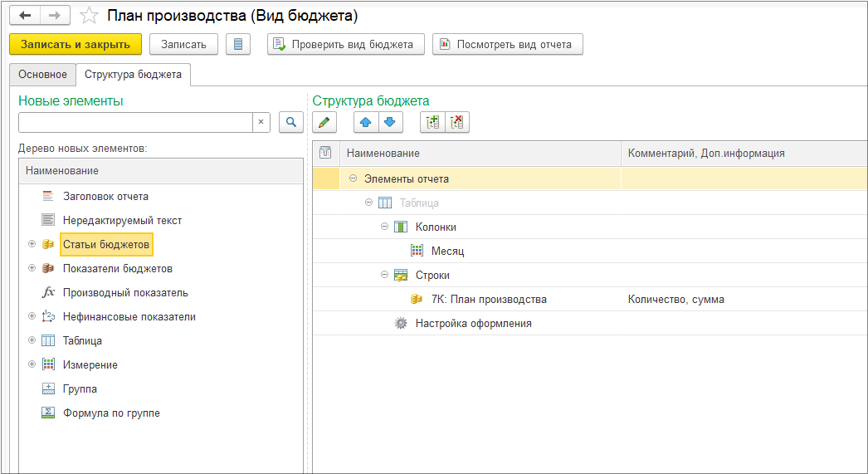
Task: Click the new elements search input
Action: click(135, 122)
